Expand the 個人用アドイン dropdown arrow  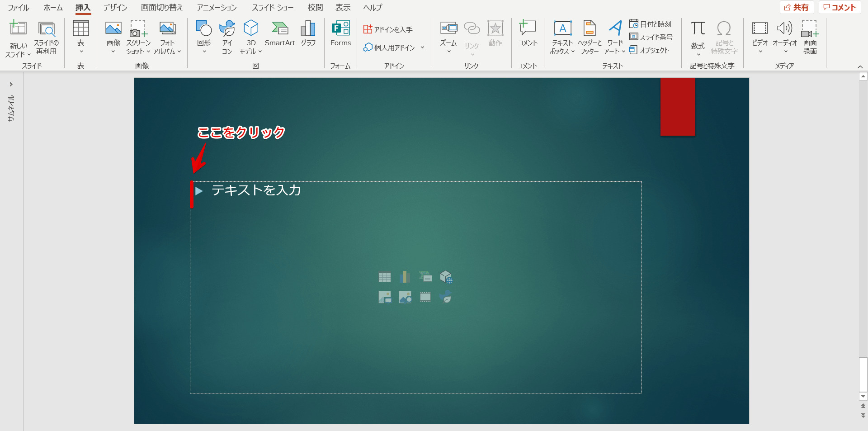(422, 47)
